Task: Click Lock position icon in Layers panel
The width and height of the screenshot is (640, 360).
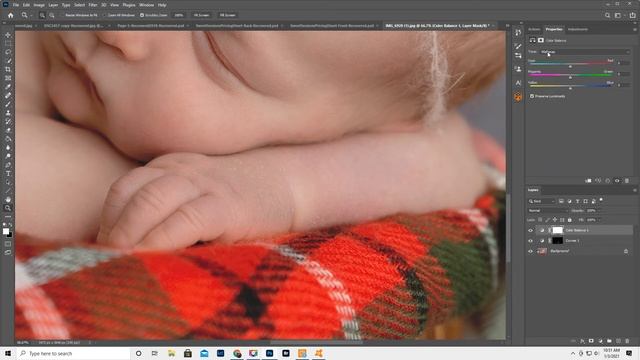Action: tap(555, 220)
